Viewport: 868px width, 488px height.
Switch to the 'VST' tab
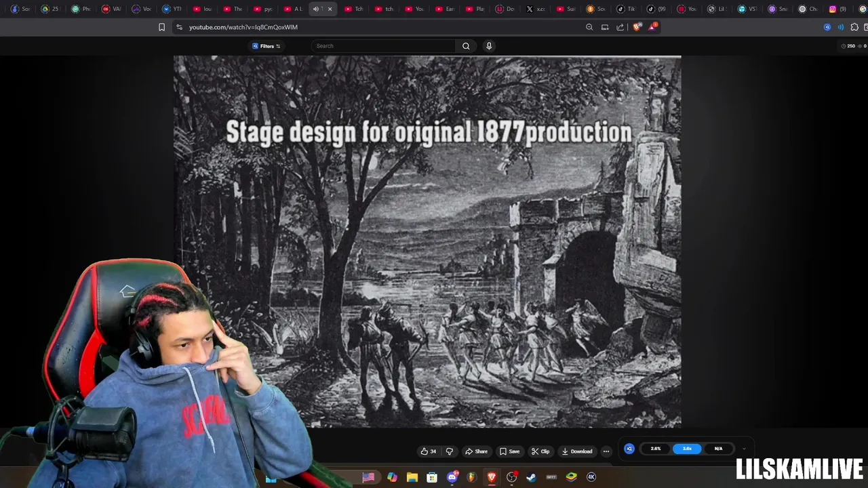pos(747,9)
